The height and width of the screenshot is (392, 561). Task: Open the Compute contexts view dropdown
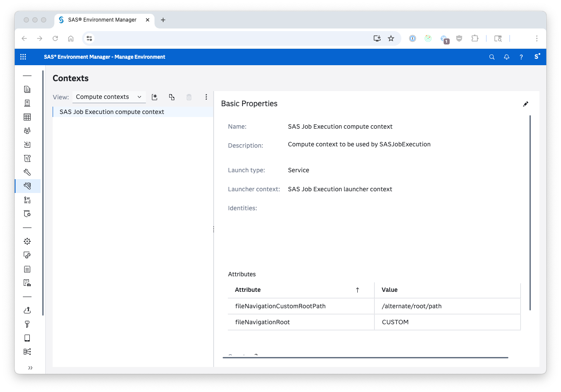(x=109, y=97)
